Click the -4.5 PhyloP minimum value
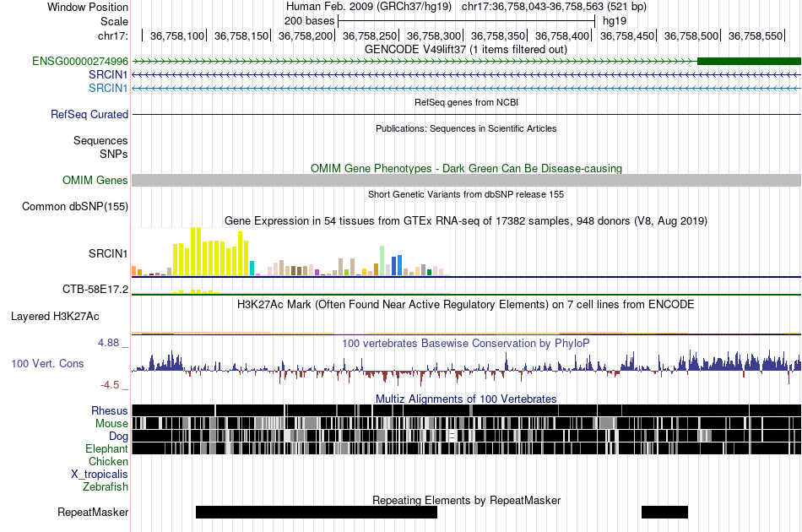The width and height of the screenshot is (802, 532). (x=110, y=385)
